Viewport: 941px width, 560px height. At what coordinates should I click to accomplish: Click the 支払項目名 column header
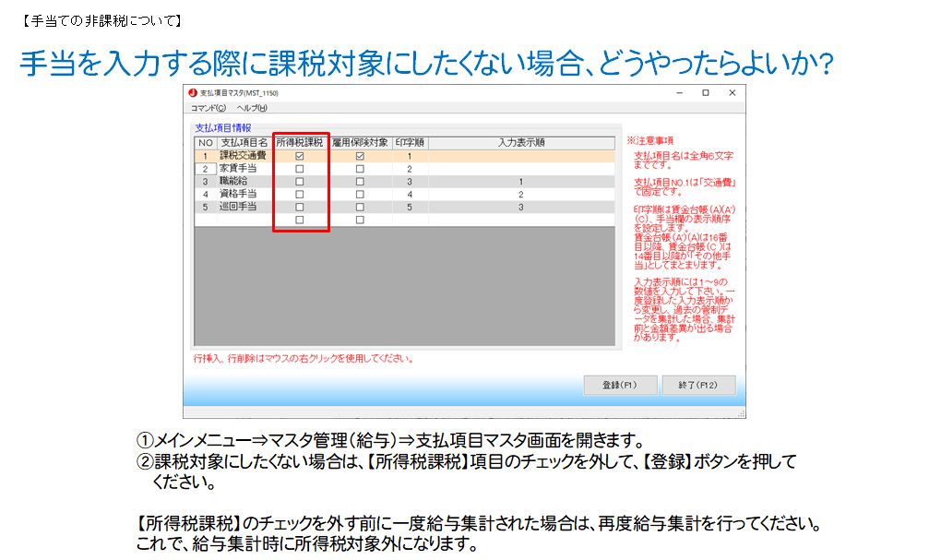pos(244,143)
